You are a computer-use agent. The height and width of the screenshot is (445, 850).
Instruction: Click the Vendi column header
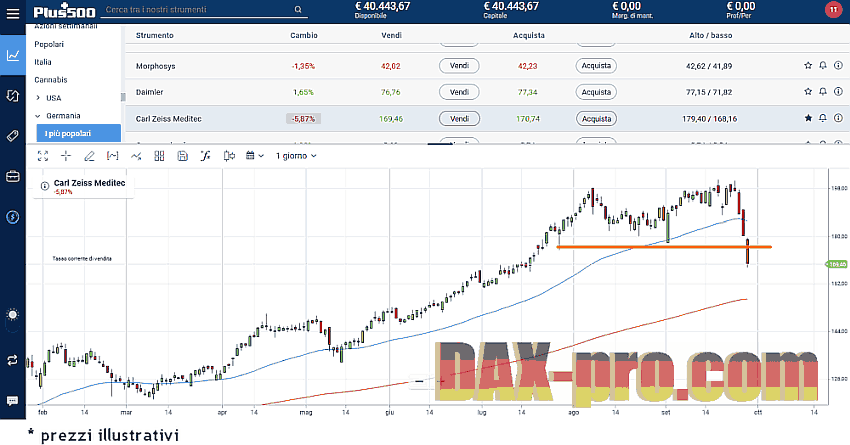pos(391,35)
